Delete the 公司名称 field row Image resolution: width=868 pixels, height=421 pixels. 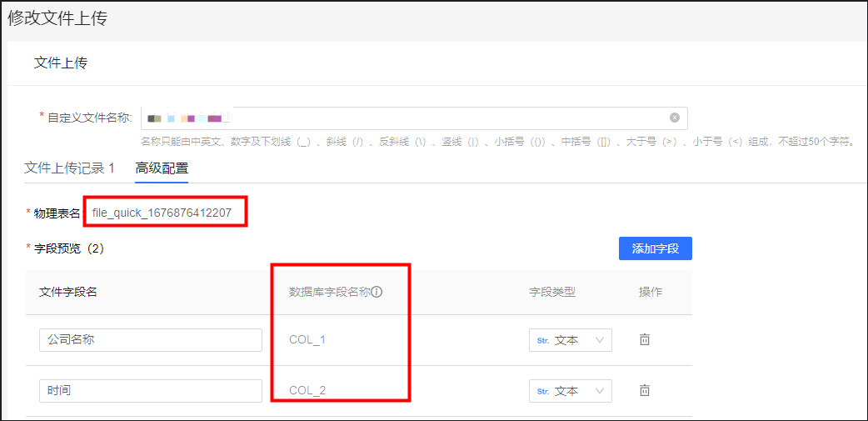point(644,340)
